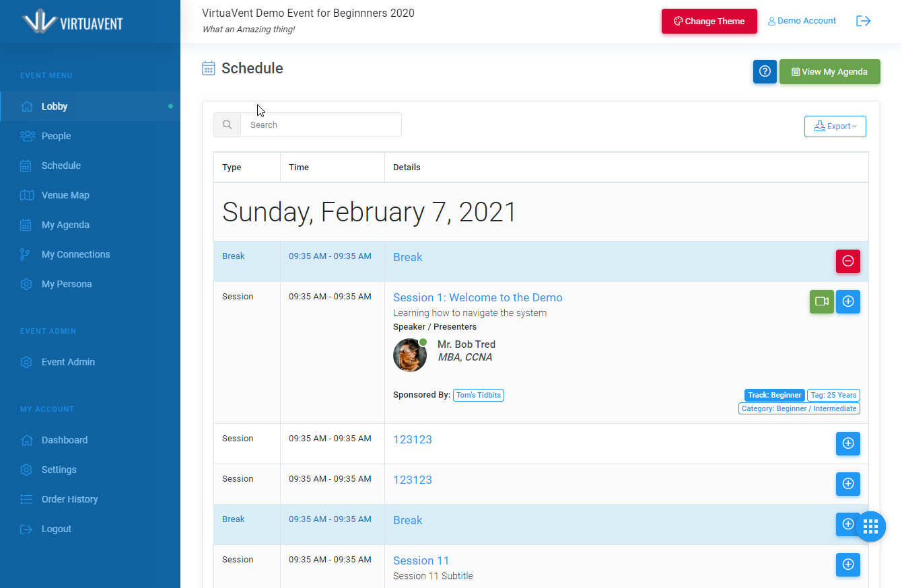Open Session 1: Welcome to the Demo link
902x588 pixels.
(x=477, y=297)
